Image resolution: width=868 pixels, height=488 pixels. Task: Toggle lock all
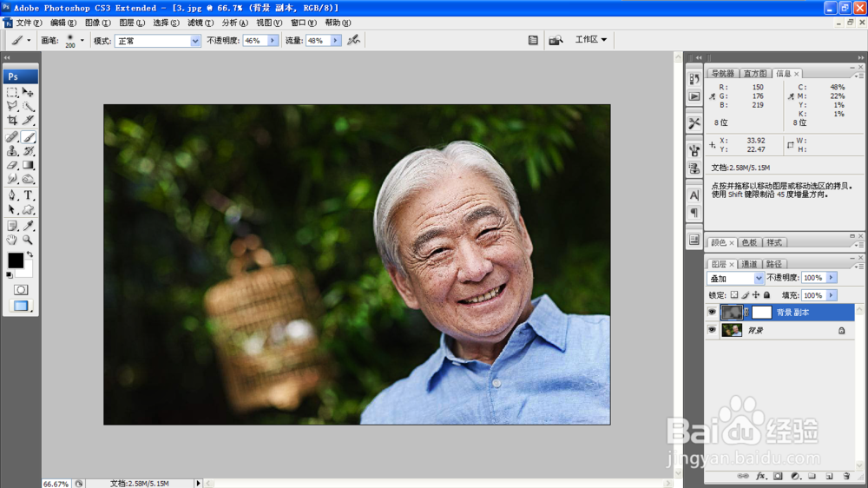(x=766, y=295)
